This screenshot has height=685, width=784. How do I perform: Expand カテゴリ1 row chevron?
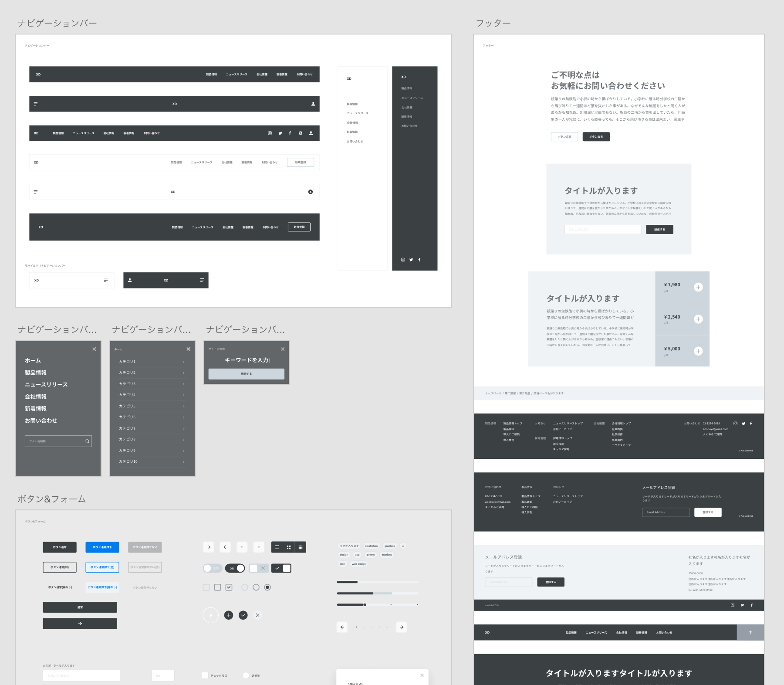pos(184,362)
